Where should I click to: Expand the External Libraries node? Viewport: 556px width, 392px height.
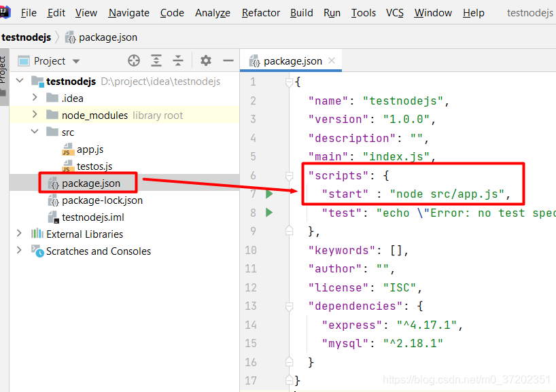[18, 234]
